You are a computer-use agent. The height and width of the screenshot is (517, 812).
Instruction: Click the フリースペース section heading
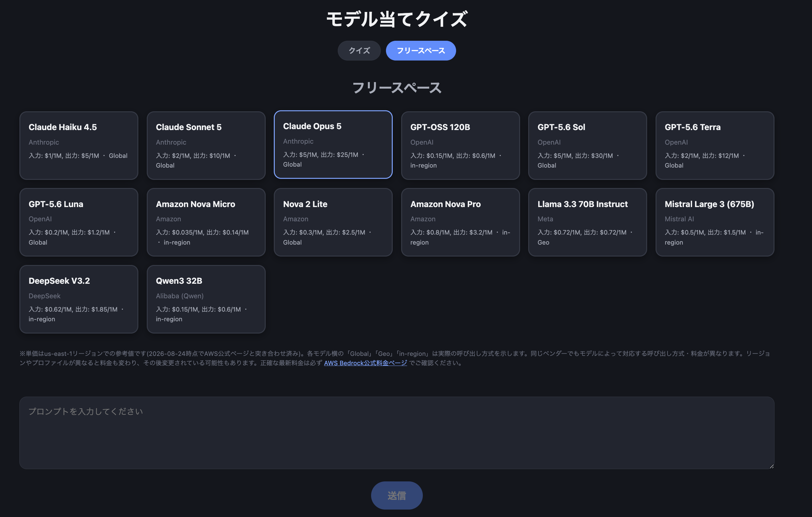397,88
